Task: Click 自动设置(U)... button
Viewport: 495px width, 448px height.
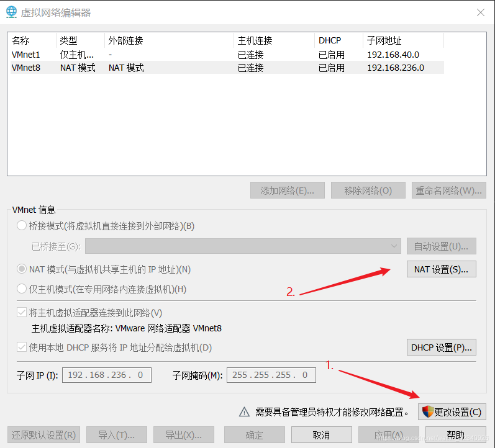Action: (x=442, y=246)
